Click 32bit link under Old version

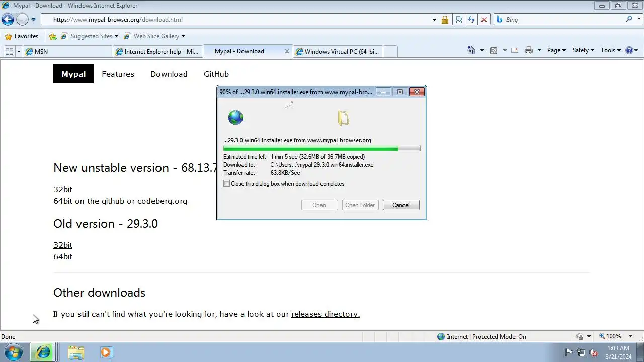pyautogui.click(x=63, y=245)
